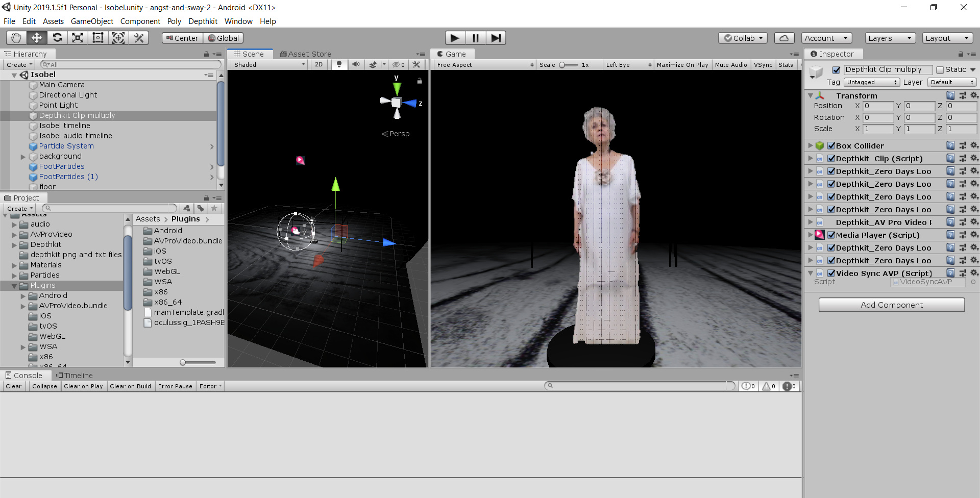Select the Hand tool in toolbar

(x=16, y=38)
